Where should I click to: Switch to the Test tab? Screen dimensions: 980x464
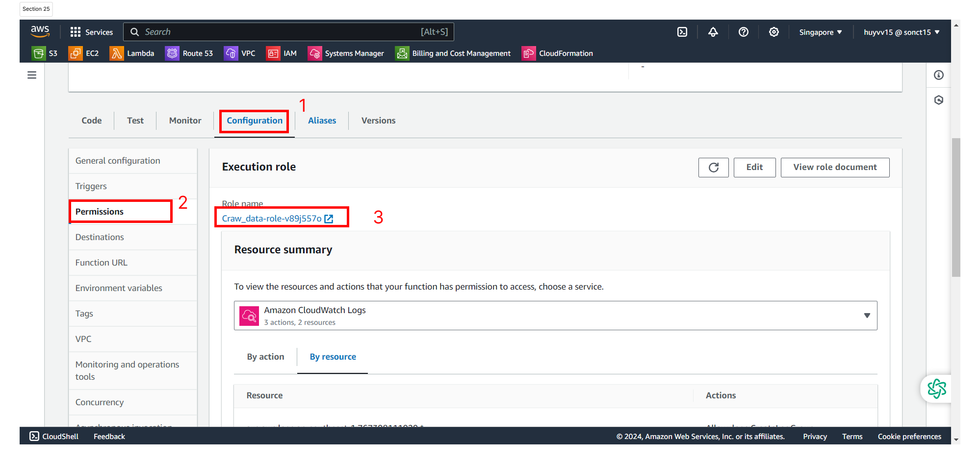(x=135, y=121)
